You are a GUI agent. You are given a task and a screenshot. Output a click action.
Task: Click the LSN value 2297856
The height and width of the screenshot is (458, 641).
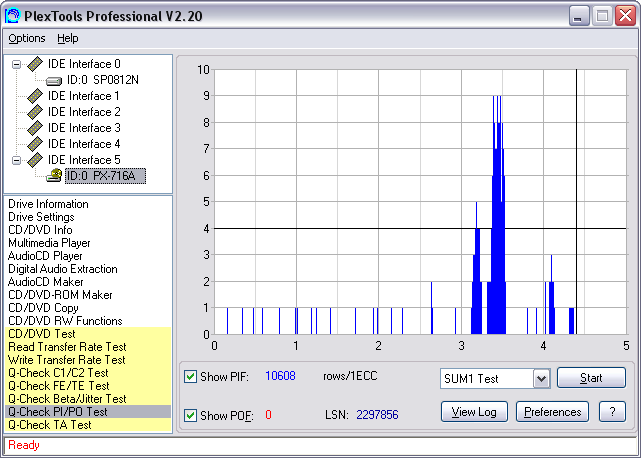pos(377,415)
